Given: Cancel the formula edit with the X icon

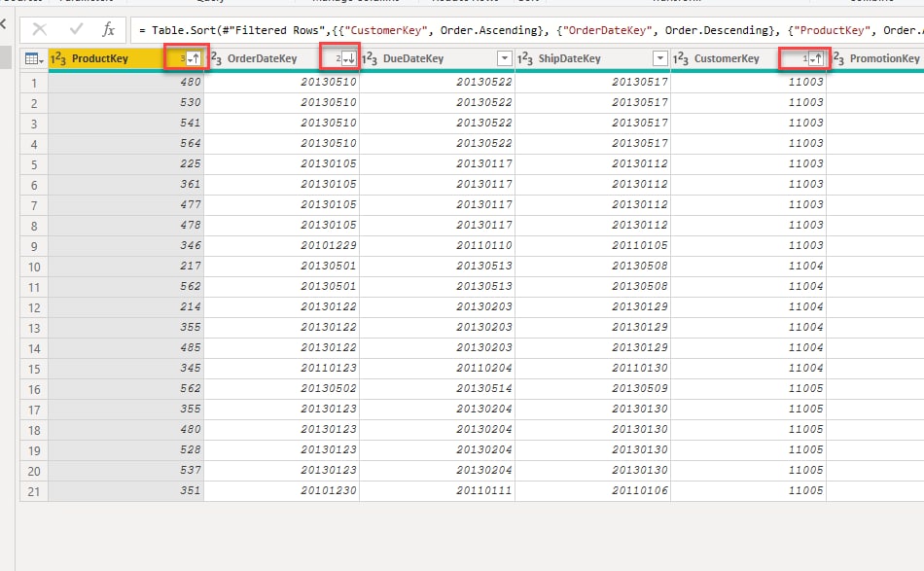Looking at the screenshot, I should (40, 29).
